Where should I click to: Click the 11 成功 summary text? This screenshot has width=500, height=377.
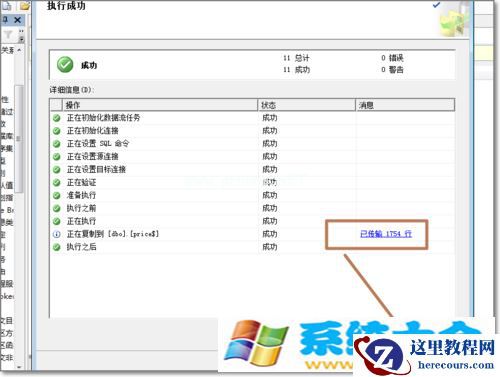(296, 70)
